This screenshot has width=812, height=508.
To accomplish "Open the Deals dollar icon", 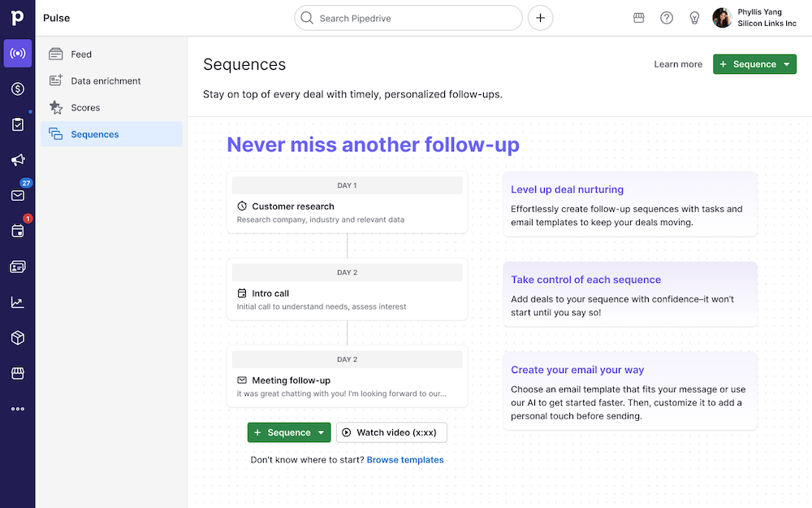I will pos(18,89).
